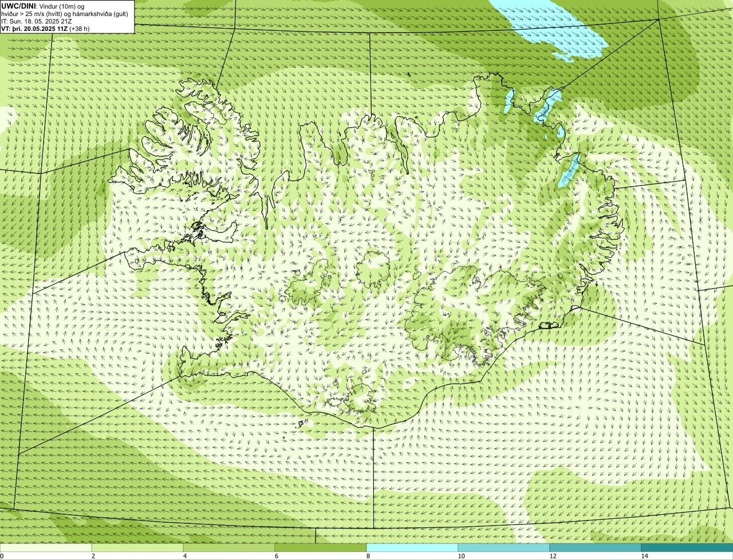The width and height of the screenshot is (733, 560).
Task: Click the color scale tick label '8'
Action: [368, 556]
